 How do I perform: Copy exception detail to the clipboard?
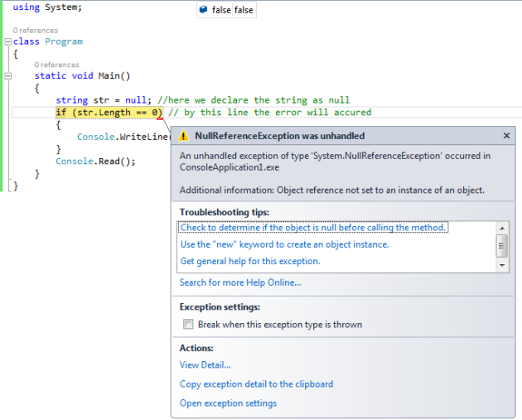pyautogui.click(x=256, y=384)
